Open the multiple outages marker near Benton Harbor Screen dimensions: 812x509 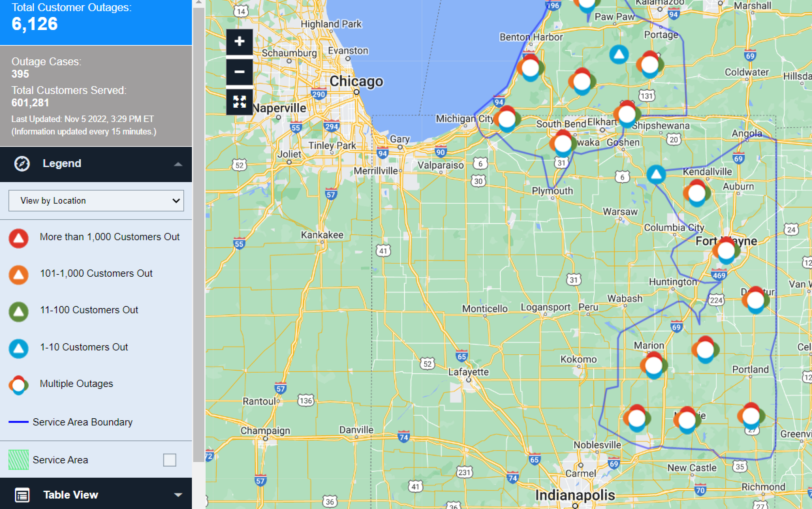click(530, 68)
